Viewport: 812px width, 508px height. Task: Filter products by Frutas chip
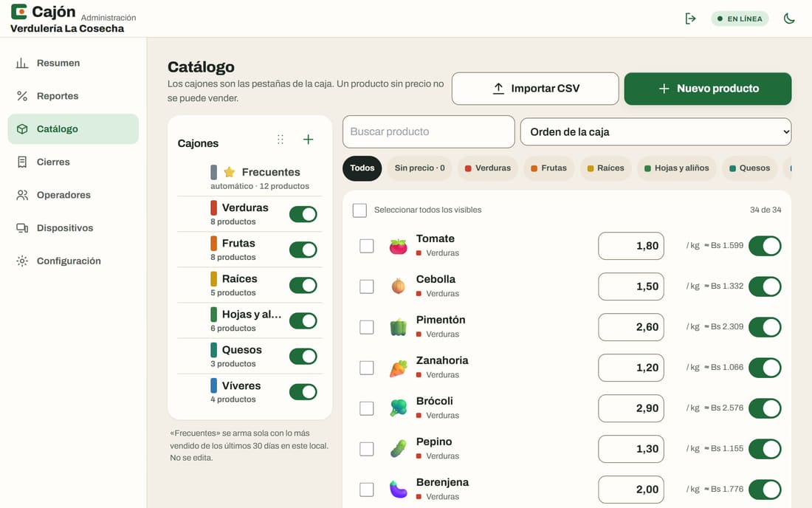pos(549,168)
